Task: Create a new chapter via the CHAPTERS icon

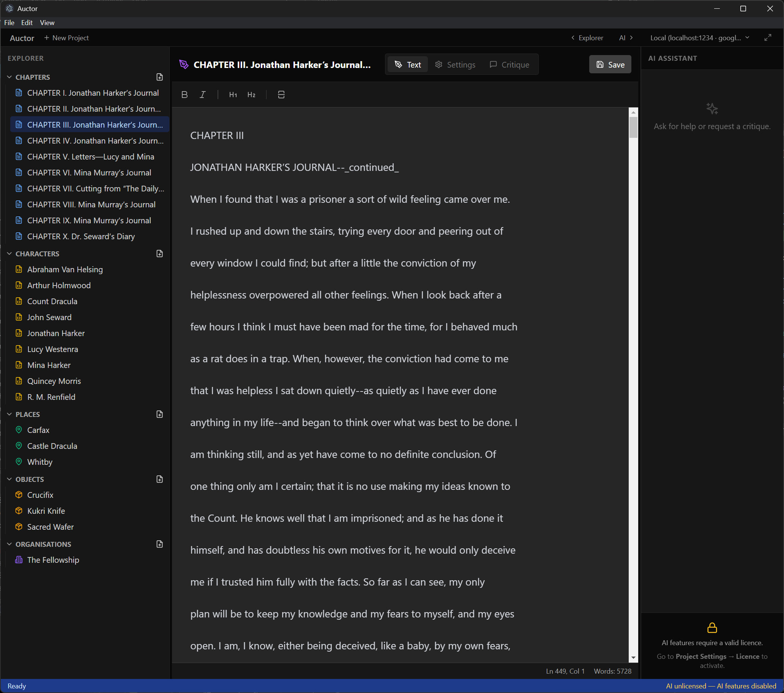Action: click(159, 77)
